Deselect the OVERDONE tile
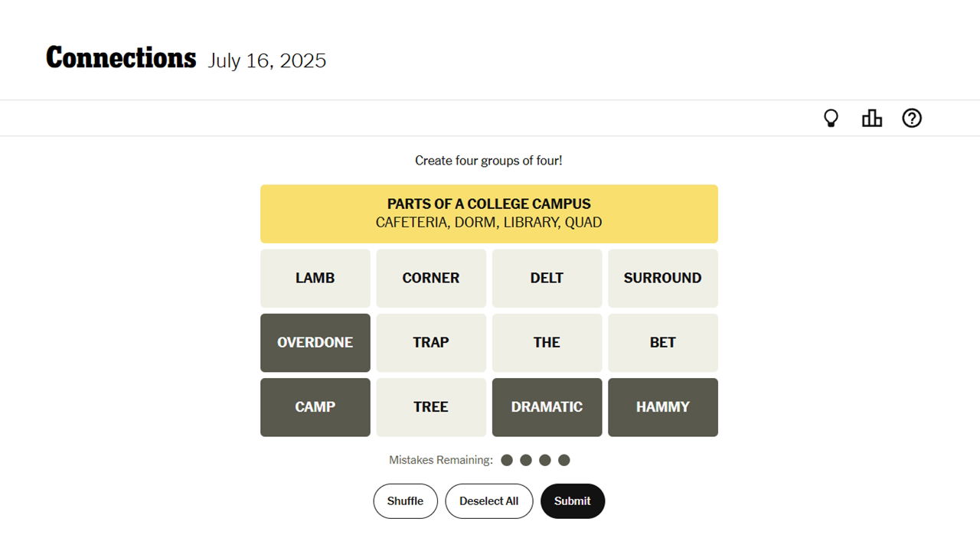The height and width of the screenshot is (551, 980). [x=315, y=343]
